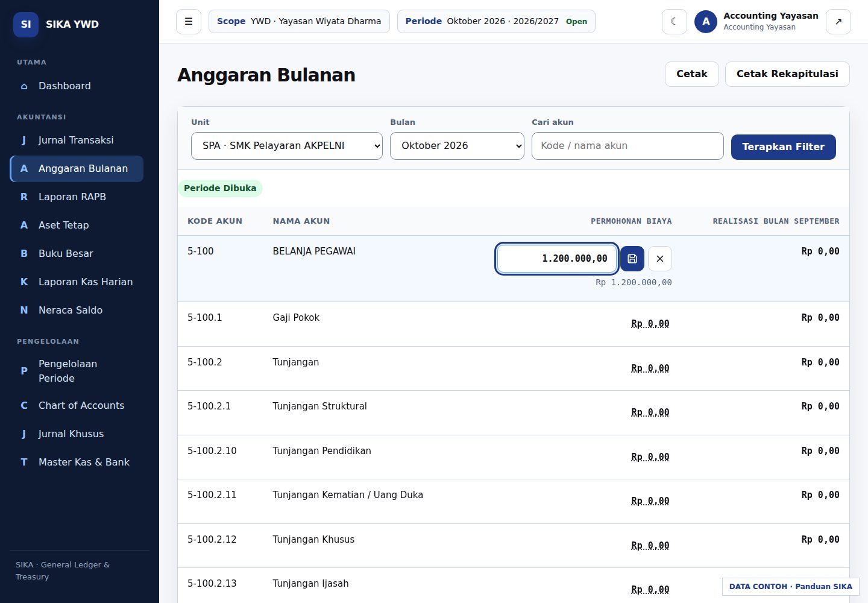The width and height of the screenshot is (868, 603).
Task: Select Anggaran Bulanan in sidebar
Action: (77, 169)
